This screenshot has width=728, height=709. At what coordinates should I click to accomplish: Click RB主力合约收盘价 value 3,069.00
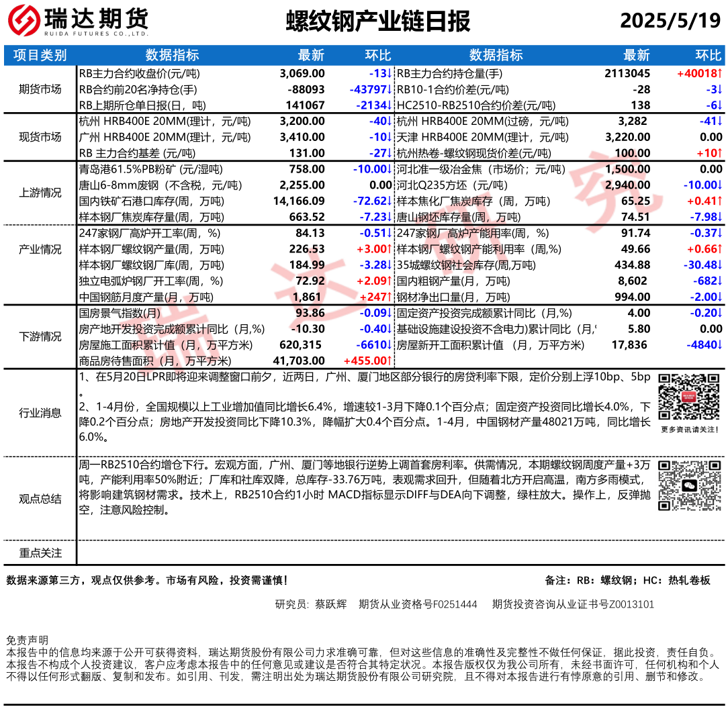[302, 73]
